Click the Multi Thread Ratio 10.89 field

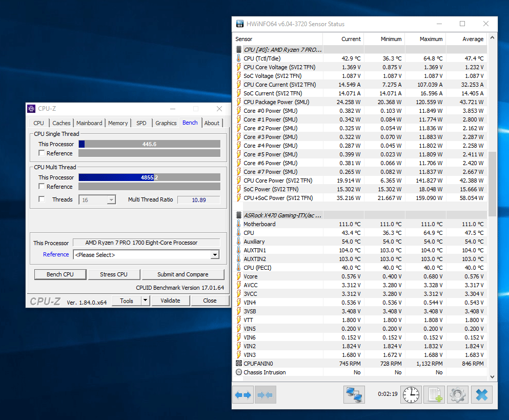point(199,200)
